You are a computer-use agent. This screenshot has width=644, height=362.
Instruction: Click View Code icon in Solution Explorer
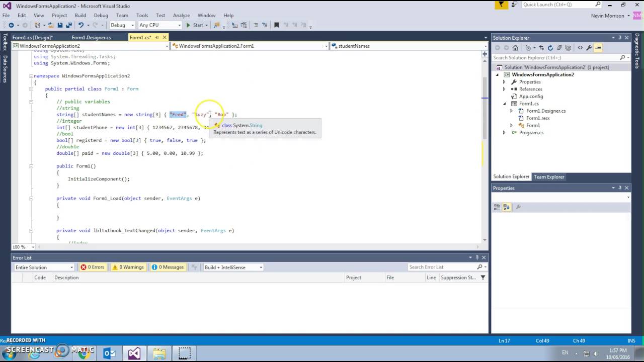pyautogui.click(x=580, y=48)
